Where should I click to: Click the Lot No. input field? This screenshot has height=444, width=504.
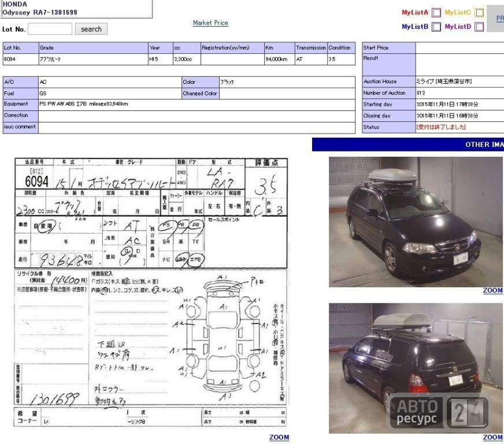(x=50, y=29)
